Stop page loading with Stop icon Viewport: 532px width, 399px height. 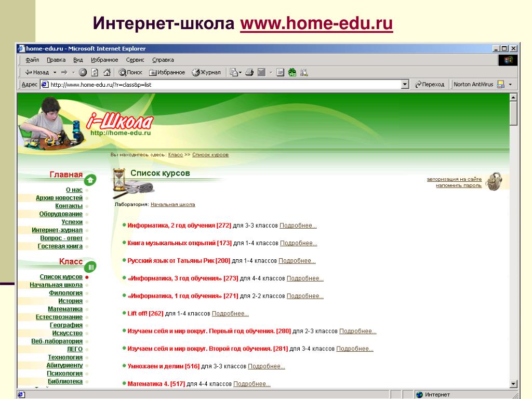pyautogui.click(x=83, y=72)
